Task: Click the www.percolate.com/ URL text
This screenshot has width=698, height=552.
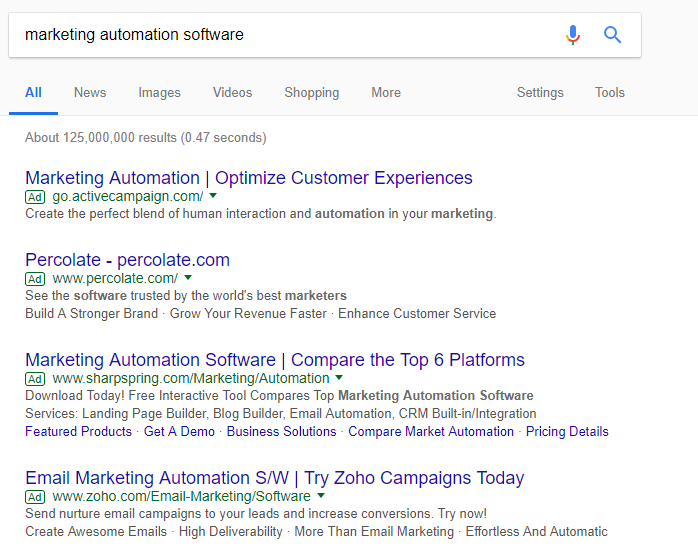Action: (x=115, y=278)
